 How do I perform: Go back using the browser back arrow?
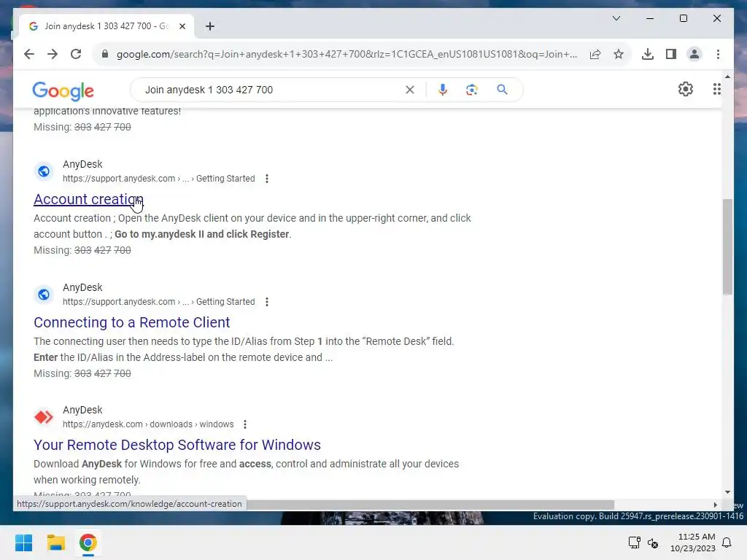pyautogui.click(x=29, y=54)
